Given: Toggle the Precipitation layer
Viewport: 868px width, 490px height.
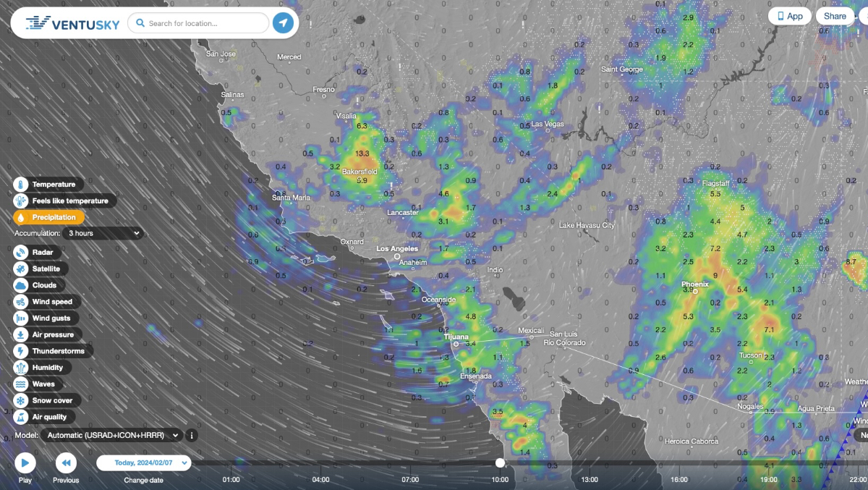Looking at the screenshot, I should coord(48,217).
